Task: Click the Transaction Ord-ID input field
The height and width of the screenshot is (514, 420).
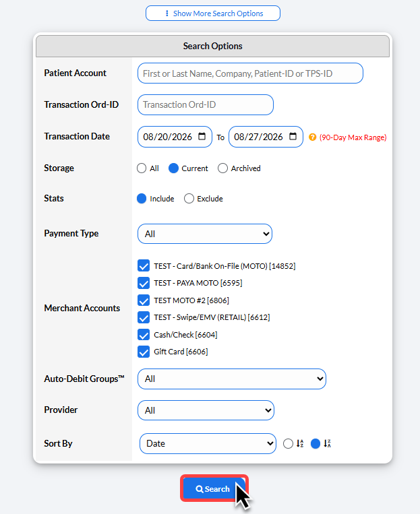Action: click(x=206, y=105)
